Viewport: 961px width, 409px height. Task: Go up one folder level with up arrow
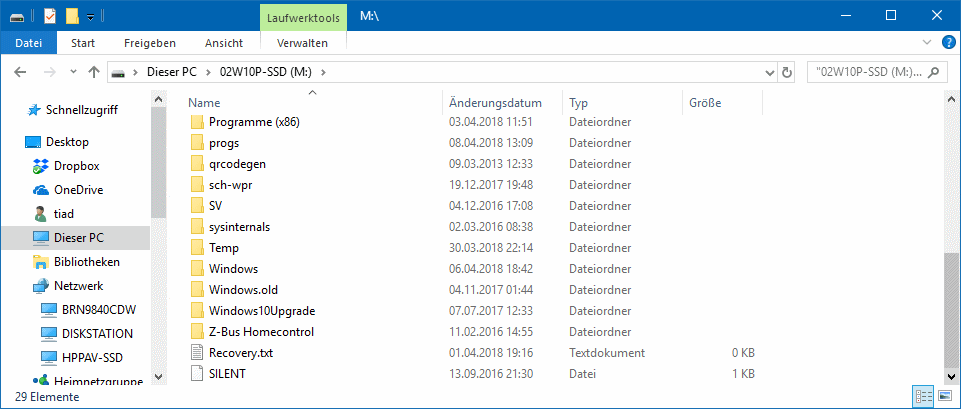(94, 72)
